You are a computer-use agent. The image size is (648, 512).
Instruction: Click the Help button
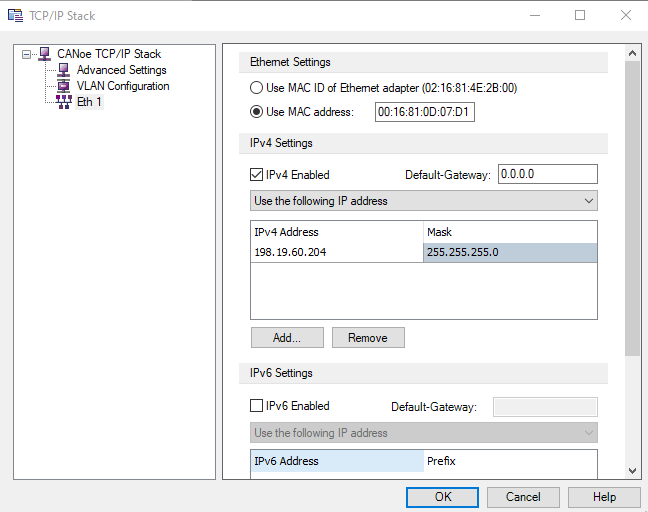(x=604, y=497)
